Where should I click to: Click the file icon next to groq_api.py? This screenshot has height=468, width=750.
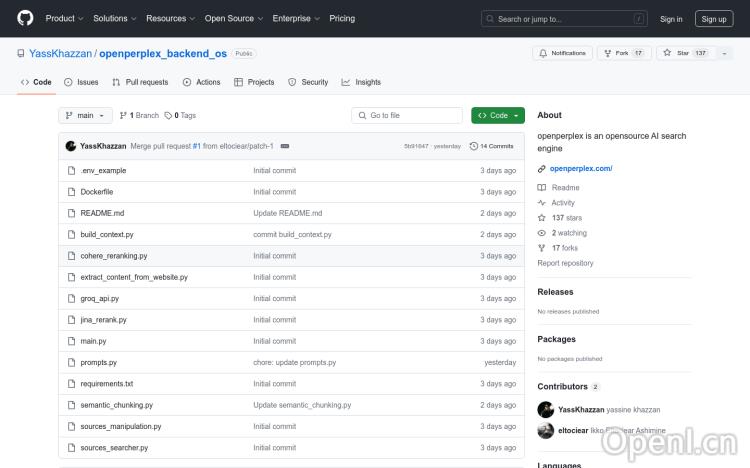[71, 299]
